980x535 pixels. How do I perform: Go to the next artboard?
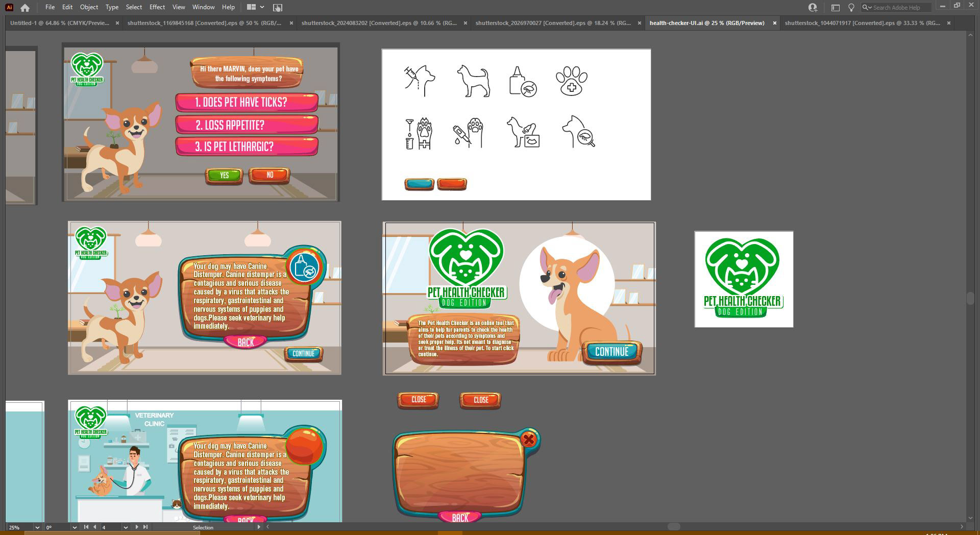(x=137, y=527)
